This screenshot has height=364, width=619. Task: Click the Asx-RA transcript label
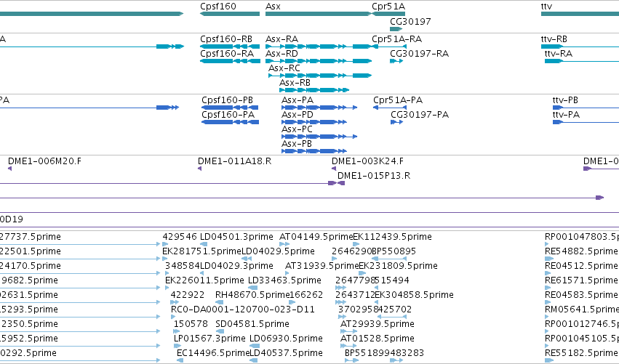click(x=282, y=39)
